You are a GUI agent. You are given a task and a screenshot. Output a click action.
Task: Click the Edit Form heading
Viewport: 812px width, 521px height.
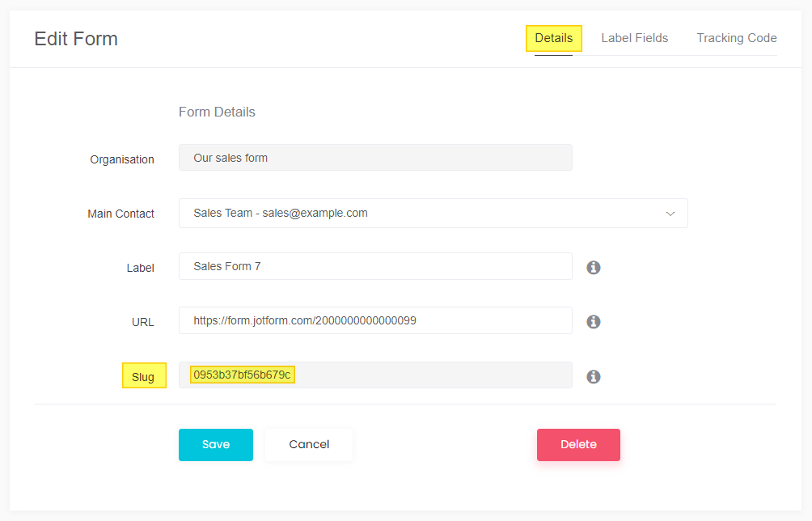pos(76,39)
